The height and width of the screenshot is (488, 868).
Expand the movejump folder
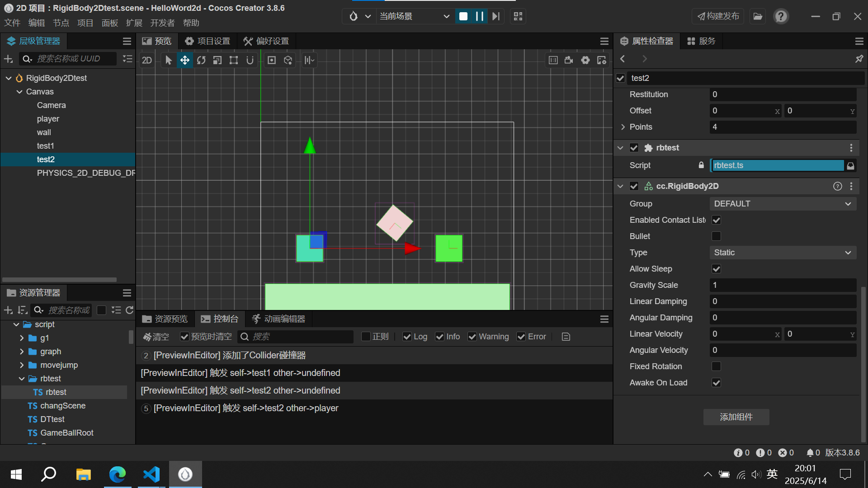pyautogui.click(x=22, y=365)
